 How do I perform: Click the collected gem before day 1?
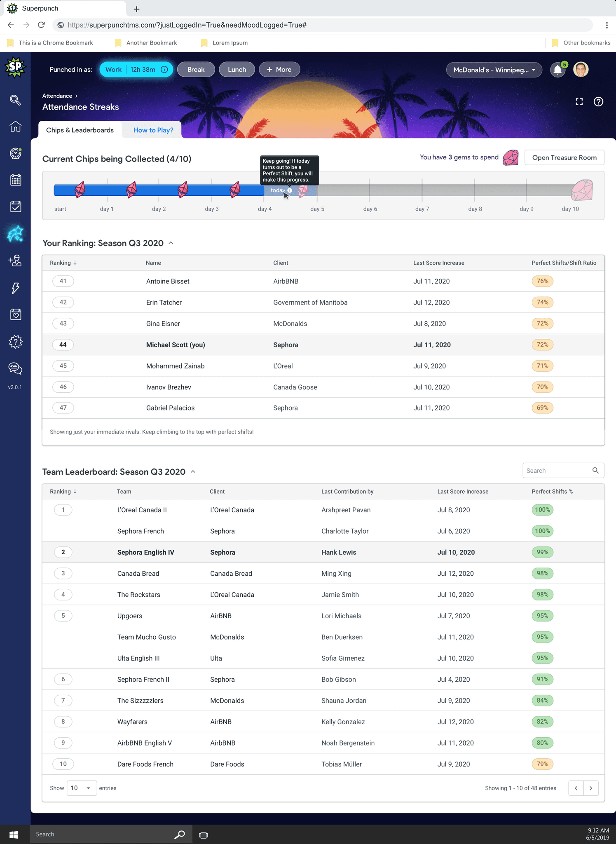pos(80,190)
